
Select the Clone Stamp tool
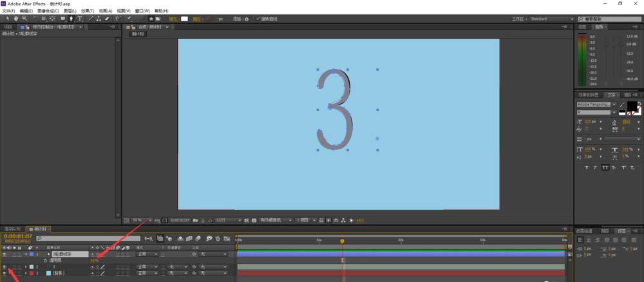(99, 19)
